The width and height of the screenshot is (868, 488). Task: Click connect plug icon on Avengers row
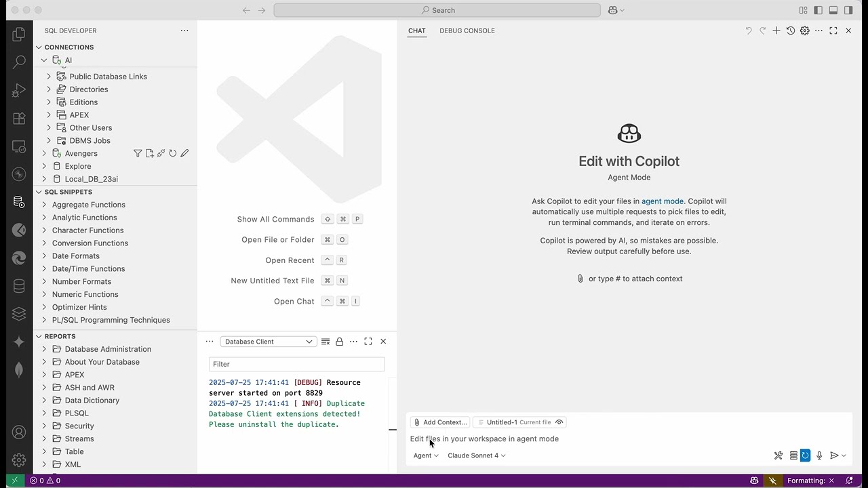pyautogui.click(x=161, y=153)
